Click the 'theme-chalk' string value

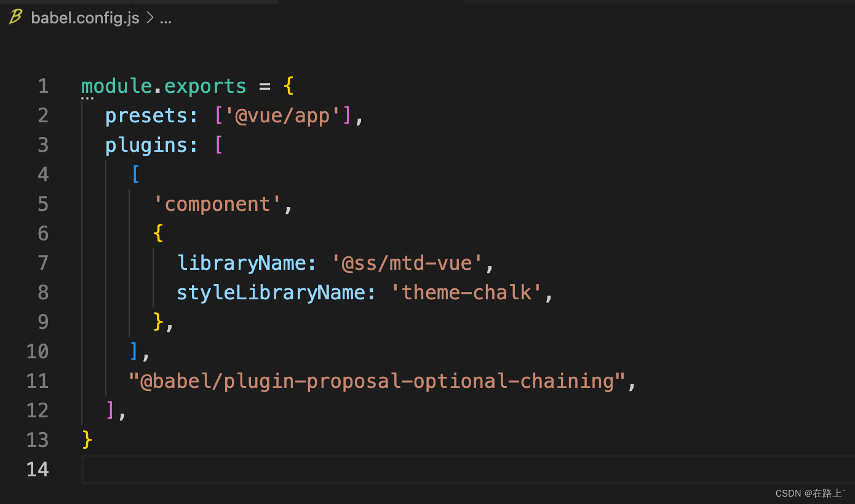pyautogui.click(x=466, y=293)
